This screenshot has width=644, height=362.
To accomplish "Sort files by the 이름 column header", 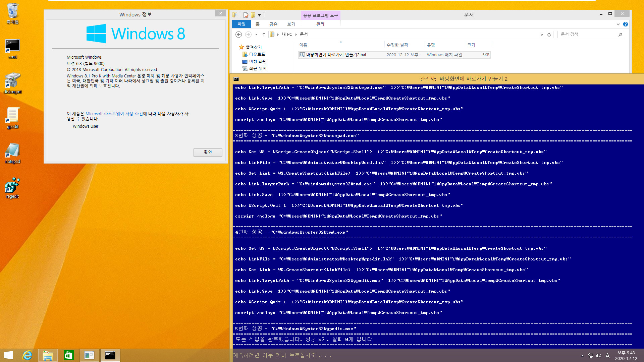I will (341, 45).
